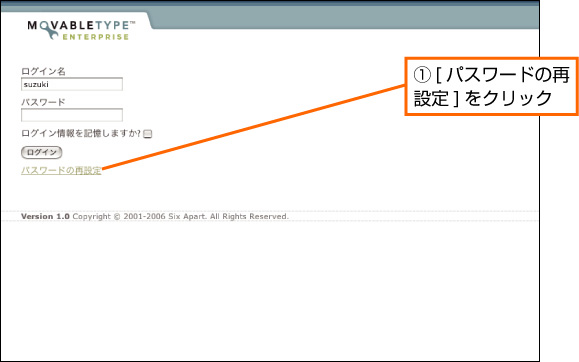This screenshot has height=362, width=579.
Task: Click the Version 1.0 footer text
Action: coord(45,216)
